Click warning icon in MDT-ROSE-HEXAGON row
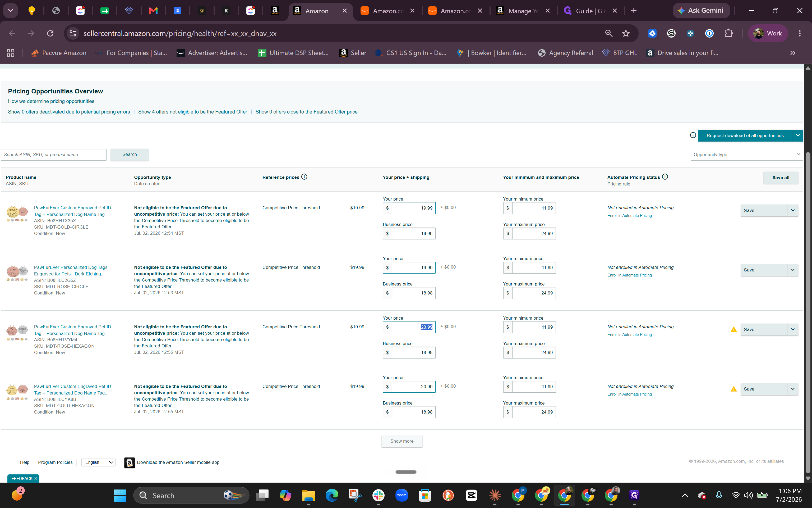This screenshot has height=508, width=812. pos(734,329)
